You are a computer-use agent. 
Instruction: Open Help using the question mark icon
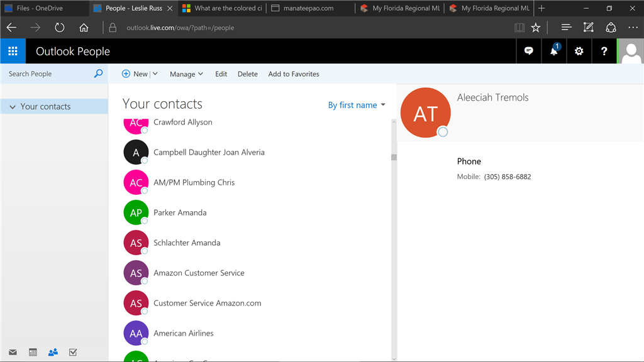point(604,51)
